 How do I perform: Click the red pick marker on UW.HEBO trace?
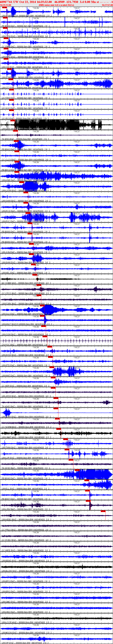click(103, 511)
